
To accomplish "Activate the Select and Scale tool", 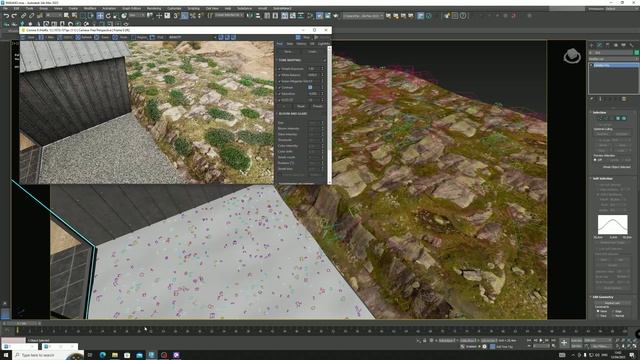I will (x=116, y=16).
